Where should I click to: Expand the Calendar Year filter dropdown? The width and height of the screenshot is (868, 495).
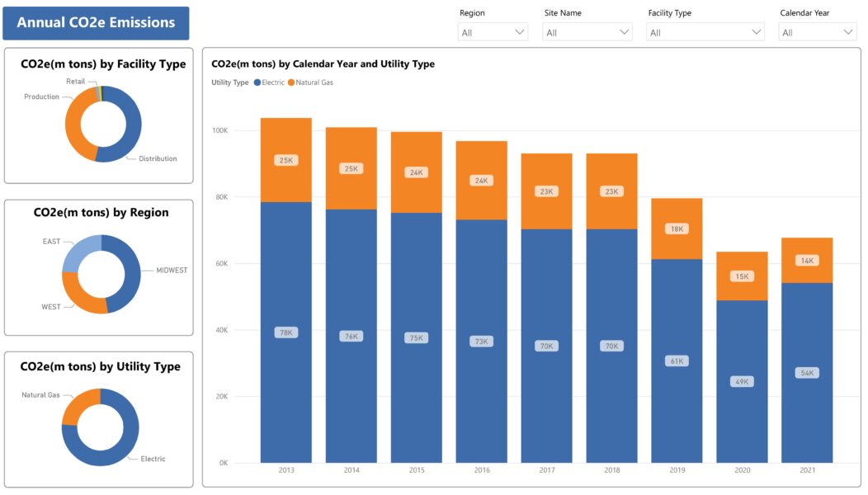pyautogui.click(x=817, y=31)
